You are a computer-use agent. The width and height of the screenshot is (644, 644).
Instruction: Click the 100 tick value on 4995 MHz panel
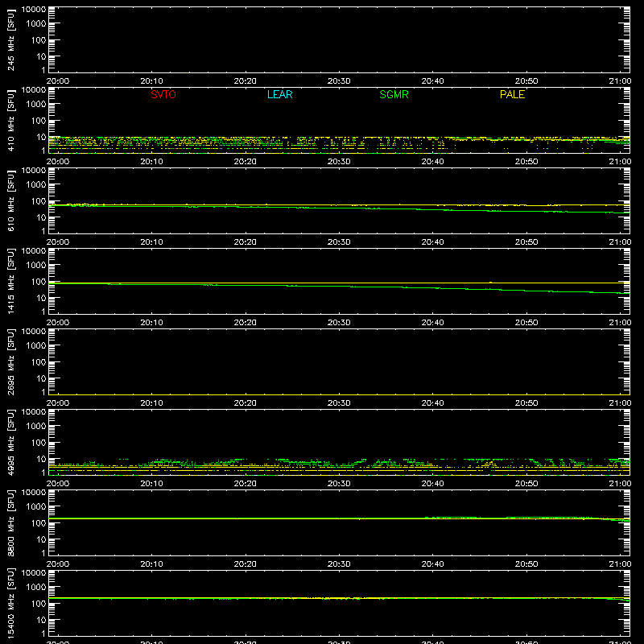[39, 443]
